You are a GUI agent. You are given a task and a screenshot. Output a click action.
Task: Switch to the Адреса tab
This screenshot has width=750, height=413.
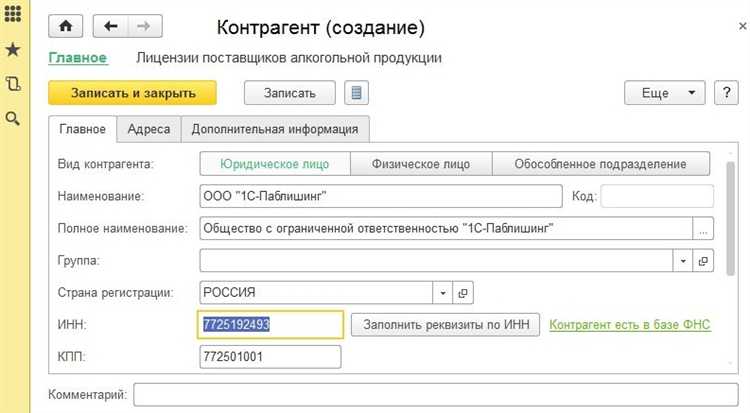click(149, 129)
